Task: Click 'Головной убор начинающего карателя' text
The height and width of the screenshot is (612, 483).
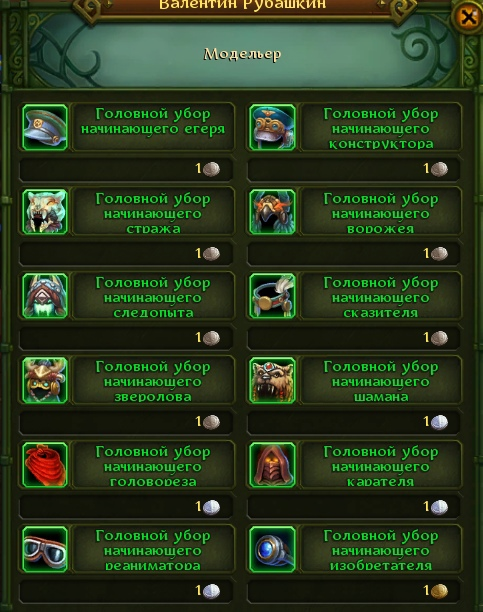Action: [x=381, y=467]
